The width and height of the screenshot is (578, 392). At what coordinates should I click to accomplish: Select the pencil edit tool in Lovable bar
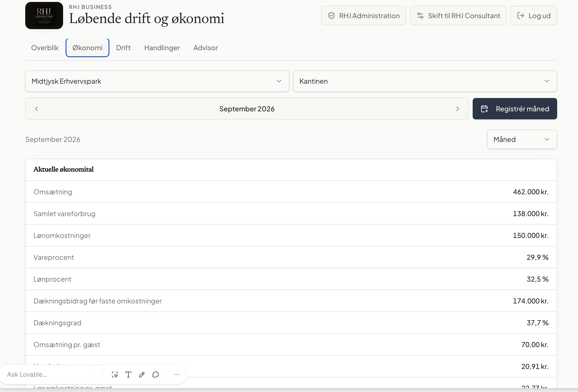pyautogui.click(x=142, y=374)
